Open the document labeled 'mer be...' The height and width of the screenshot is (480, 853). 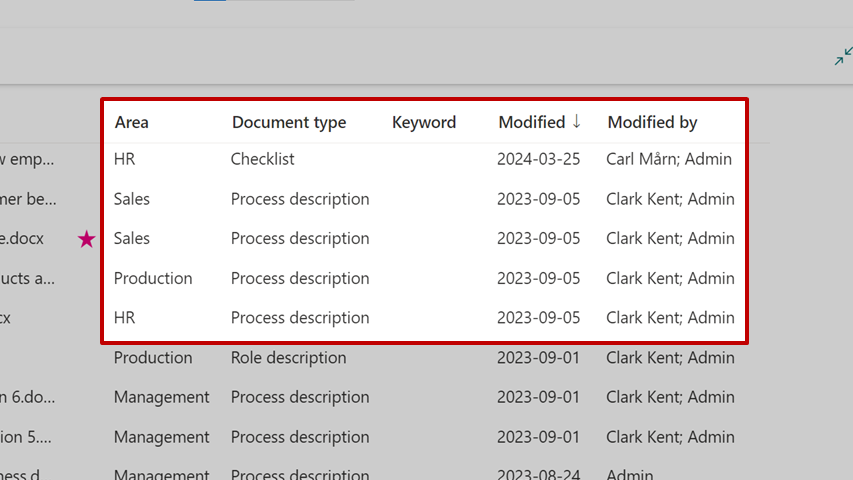[28, 199]
